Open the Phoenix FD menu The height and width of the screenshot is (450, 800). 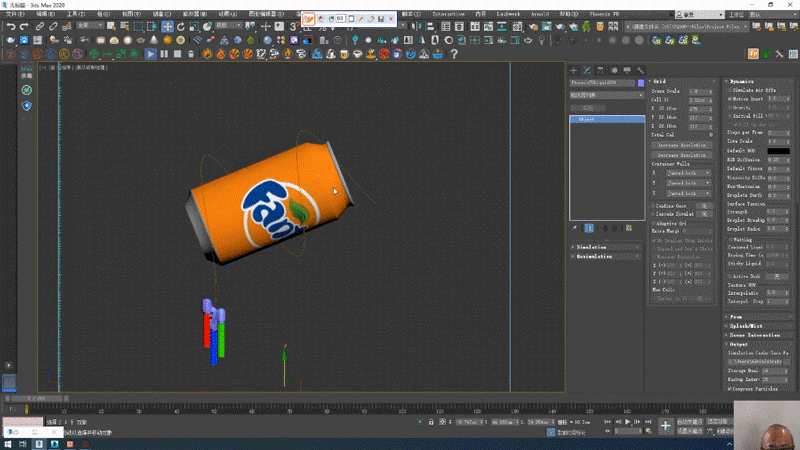tap(604, 14)
